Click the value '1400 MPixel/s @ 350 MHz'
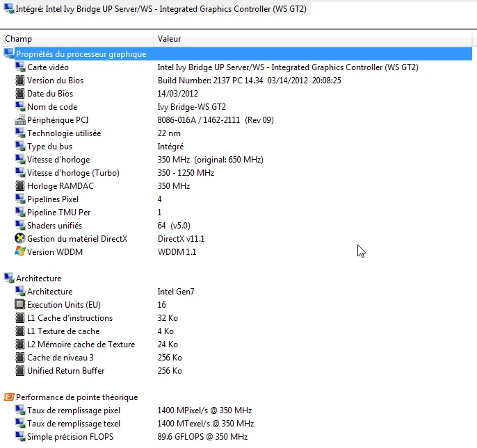 204,410
